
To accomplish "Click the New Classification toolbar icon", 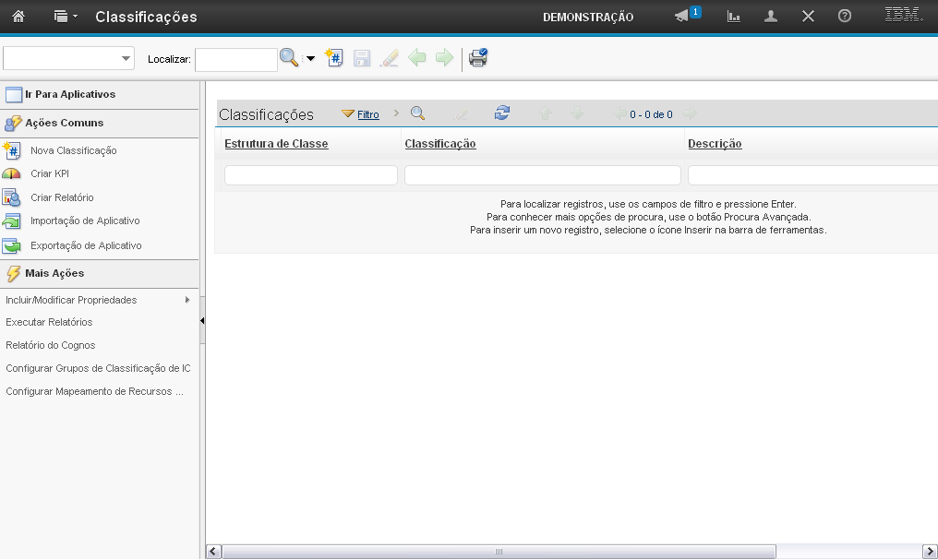I will tap(334, 58).
